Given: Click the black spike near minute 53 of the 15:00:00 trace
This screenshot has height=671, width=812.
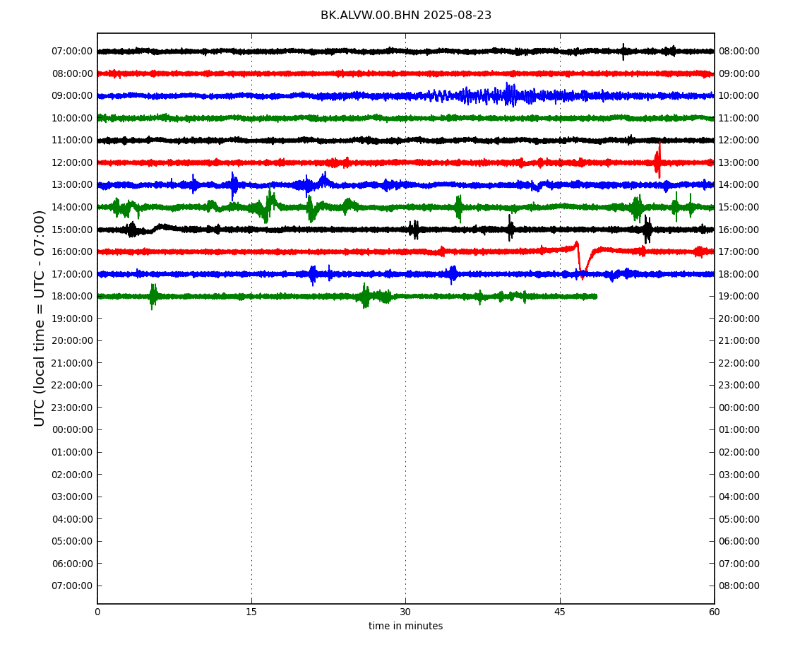Looking at the screenshot, I should (x=647, y=229).
